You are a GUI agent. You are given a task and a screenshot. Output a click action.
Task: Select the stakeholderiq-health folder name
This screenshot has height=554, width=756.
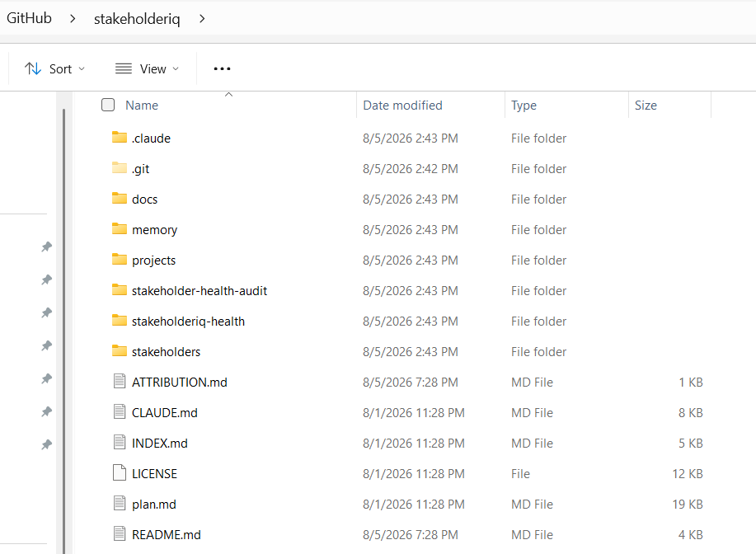pyautogui.click(x=188, y=322)
